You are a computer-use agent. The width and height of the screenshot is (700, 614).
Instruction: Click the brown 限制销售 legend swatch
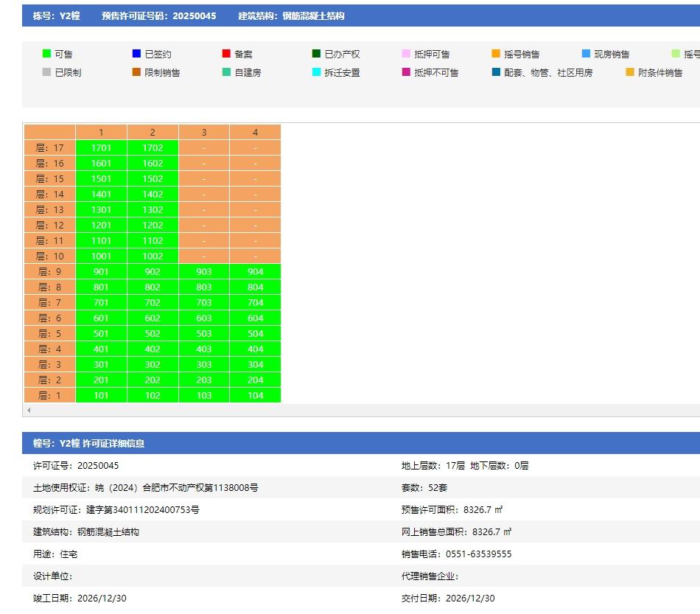[136, 72]
